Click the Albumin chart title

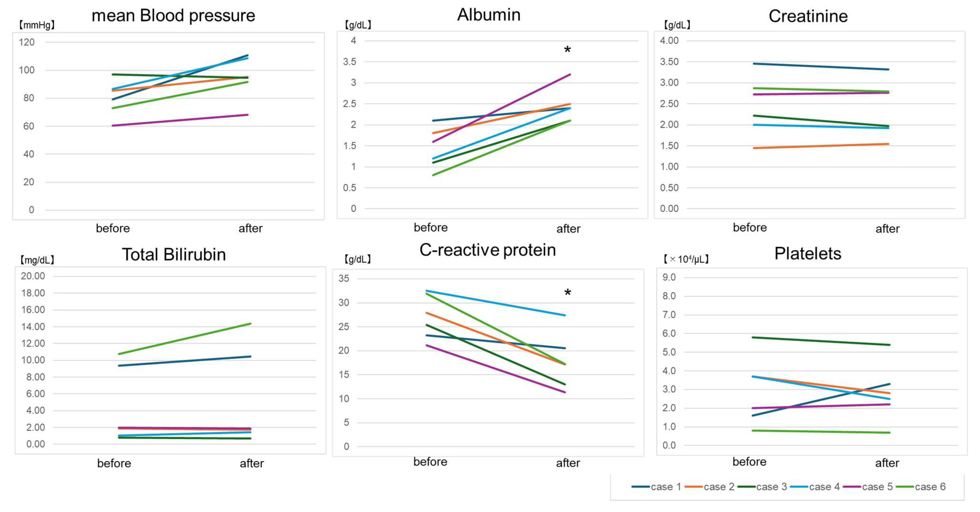click(488, 15)
